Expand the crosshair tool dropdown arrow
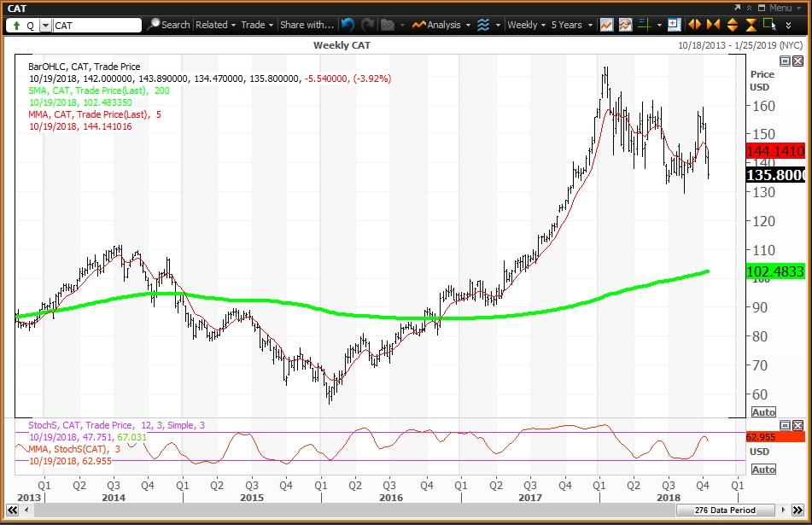812x525 pixels. (659, 25)
